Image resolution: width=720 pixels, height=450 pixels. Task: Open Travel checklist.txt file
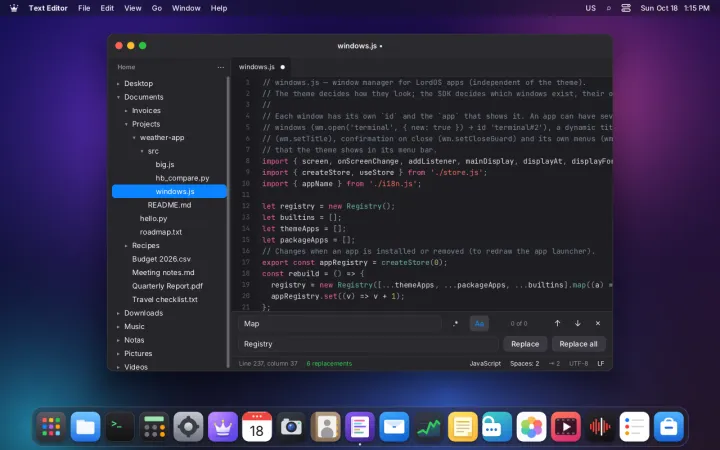[169, 299]
